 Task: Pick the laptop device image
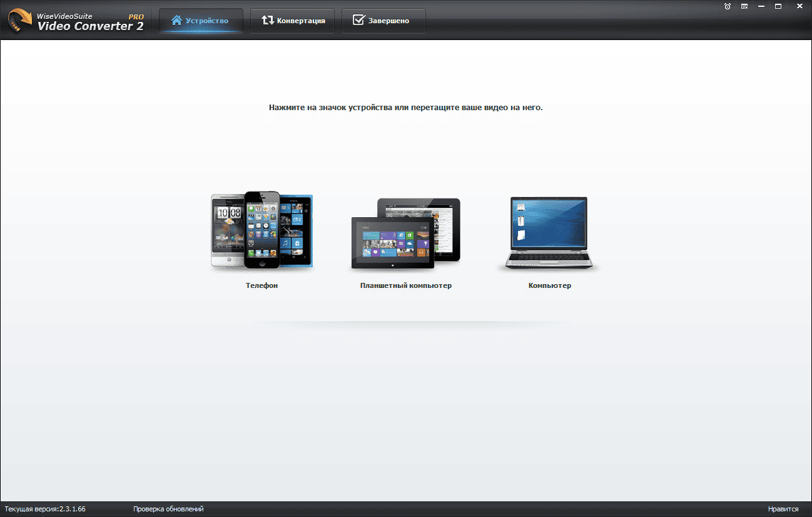point(549,233)
